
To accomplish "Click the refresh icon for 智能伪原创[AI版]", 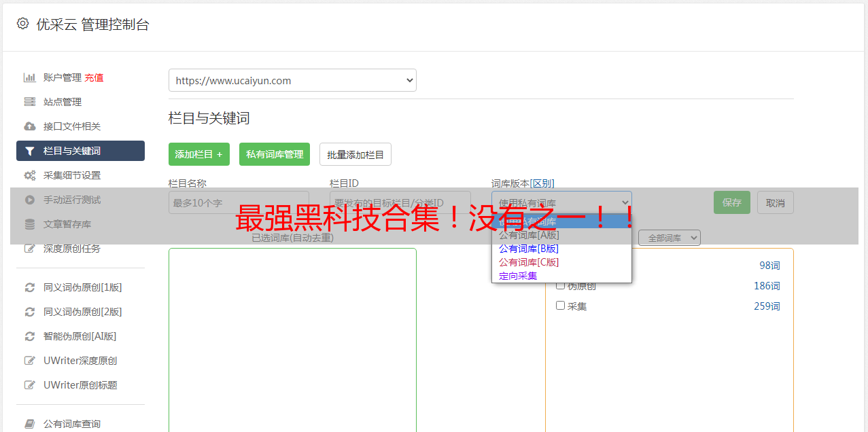I will pos(29,336).
